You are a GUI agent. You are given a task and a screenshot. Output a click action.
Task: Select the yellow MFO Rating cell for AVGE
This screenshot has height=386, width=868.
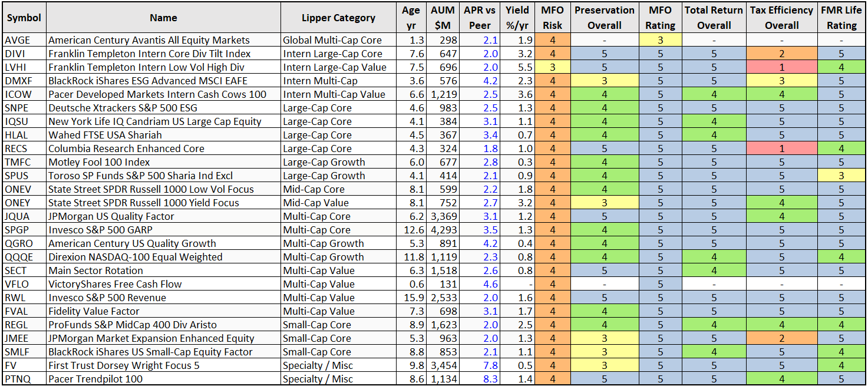click(660, 40)
